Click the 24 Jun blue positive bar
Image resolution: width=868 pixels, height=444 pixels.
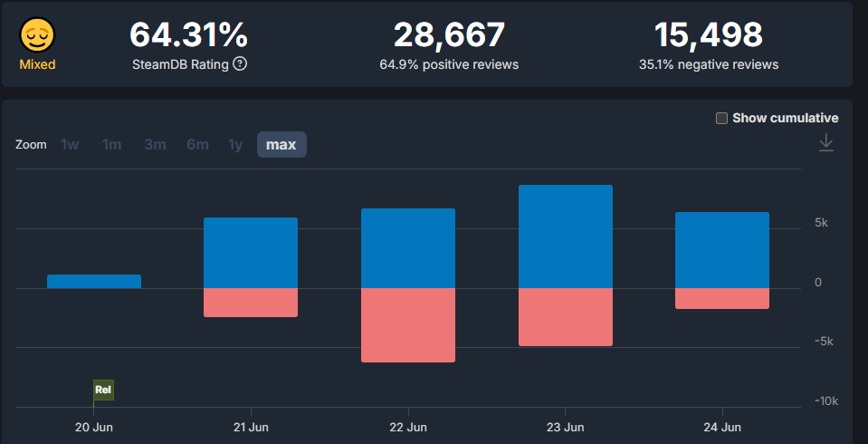coord(722,250)
